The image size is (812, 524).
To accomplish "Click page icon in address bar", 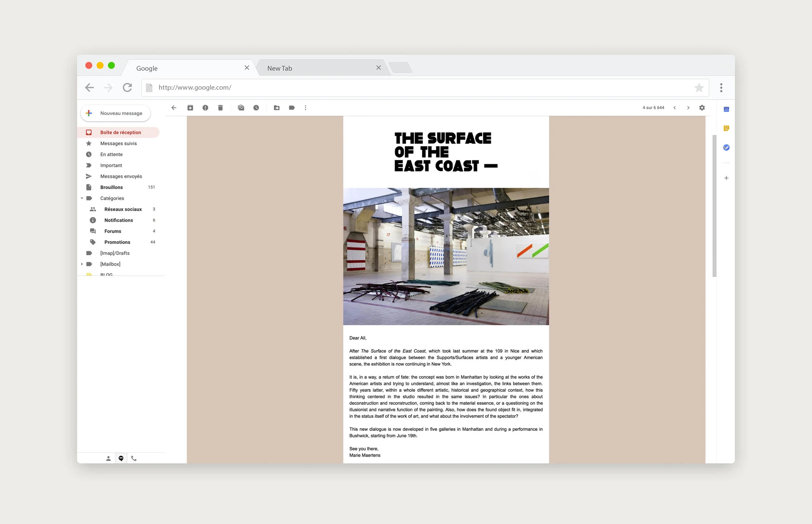I will point(149,88).
